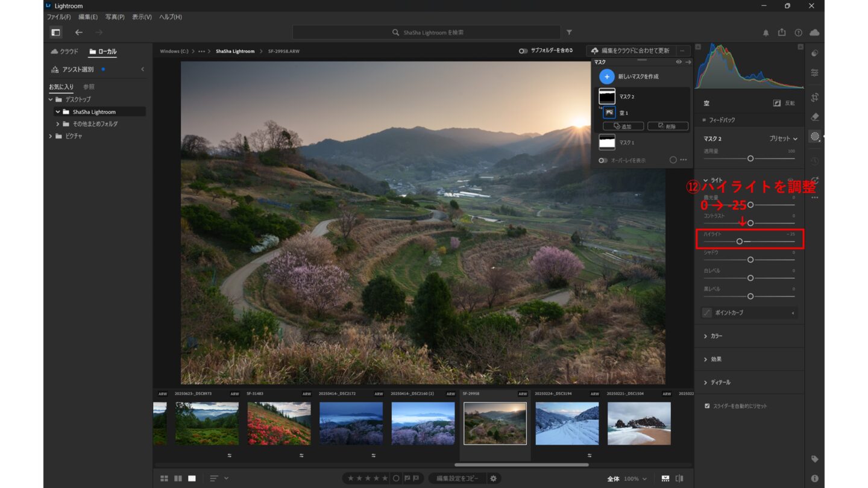The image size is (868, 488).
Task: Click the compare view icon in bottom bar
Action: click(680, 478)
